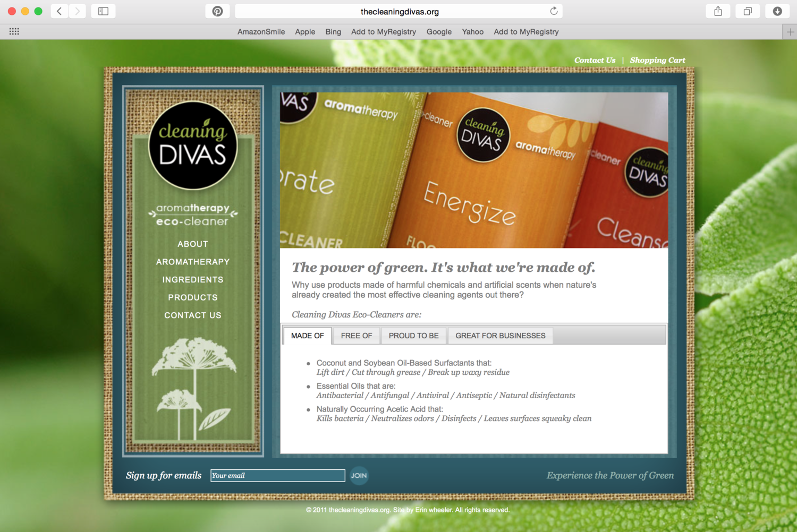The width and height of the screenshot is (797, 532).
Task: Open the AmazonSmile bookmark
Action: click(261, 32)
